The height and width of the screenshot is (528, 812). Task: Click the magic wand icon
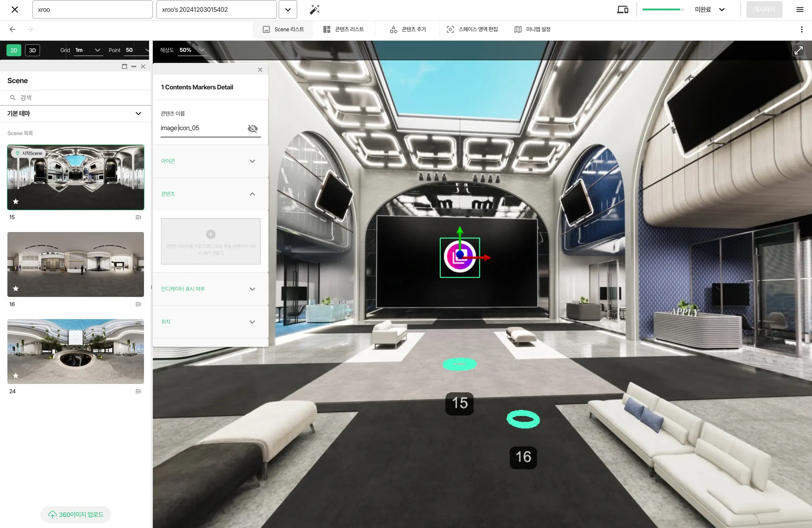click(314, 10)
